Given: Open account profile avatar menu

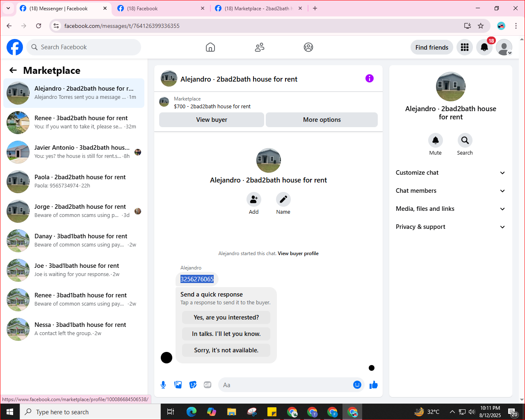Looking at the screenshot, I should [504, 47].
